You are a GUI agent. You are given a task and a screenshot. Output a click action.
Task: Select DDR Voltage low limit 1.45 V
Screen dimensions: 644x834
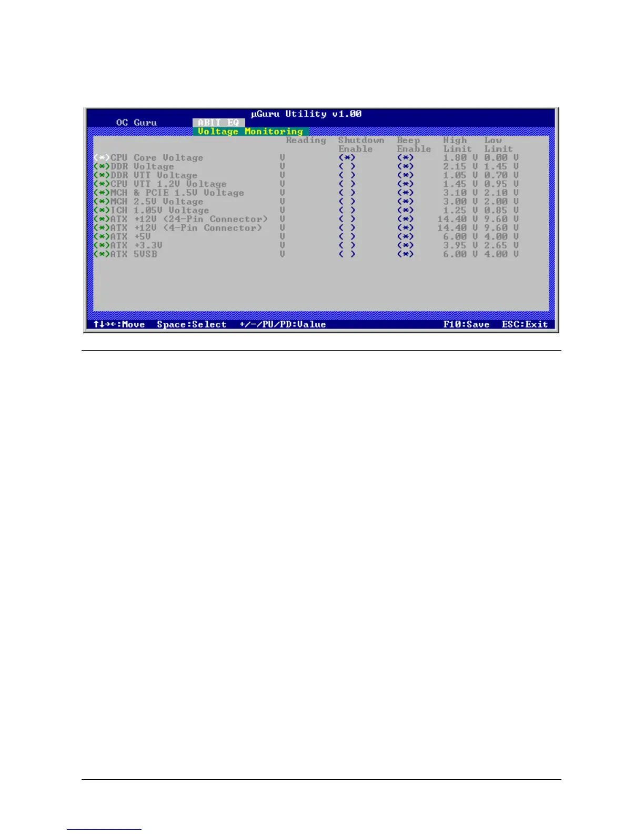tap(501, 166)
